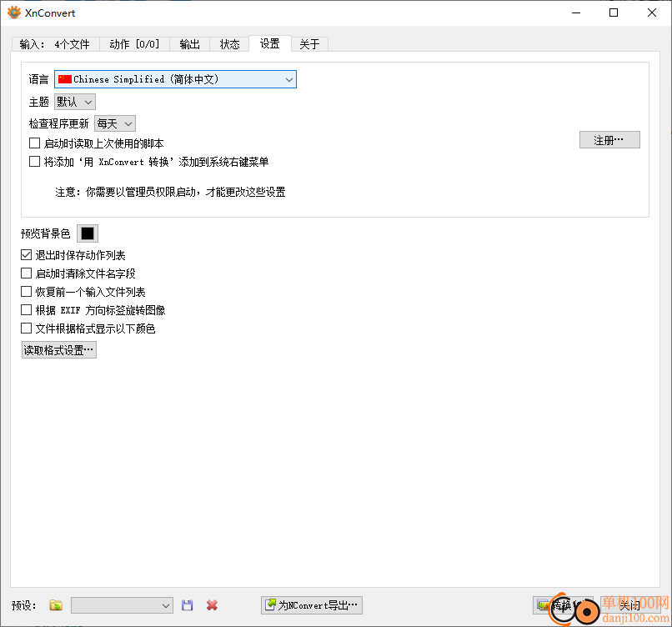Select the 设置 tab
Screen dimensions: 672x627
[270, 43]
